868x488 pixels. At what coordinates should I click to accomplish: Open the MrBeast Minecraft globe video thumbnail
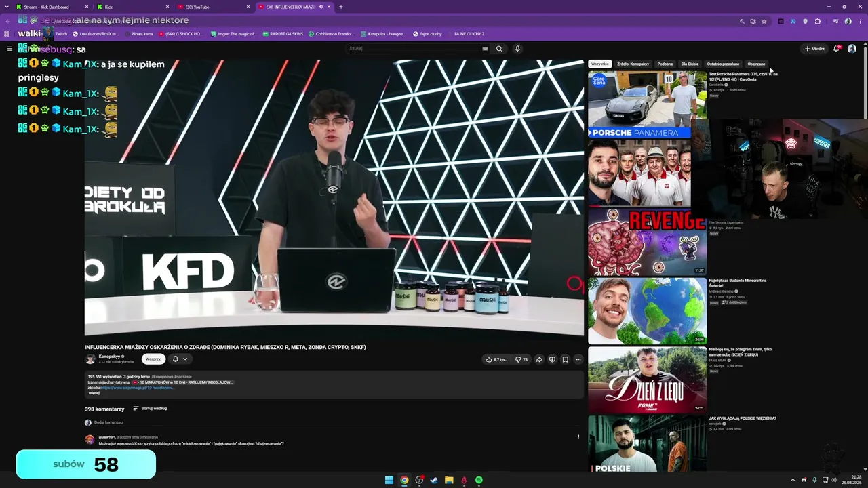[647, 310]
